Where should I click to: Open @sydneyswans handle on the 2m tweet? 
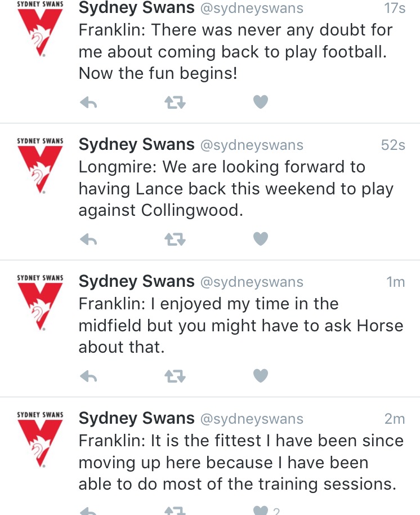(252, 419)
